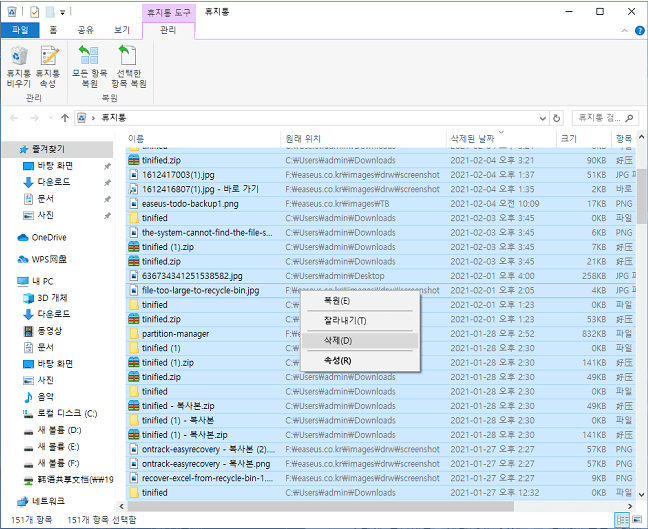The height and width of the screenshot is (529, 648).
Task: Select file 1612417003(1).jpg
Action: (381, 175)
